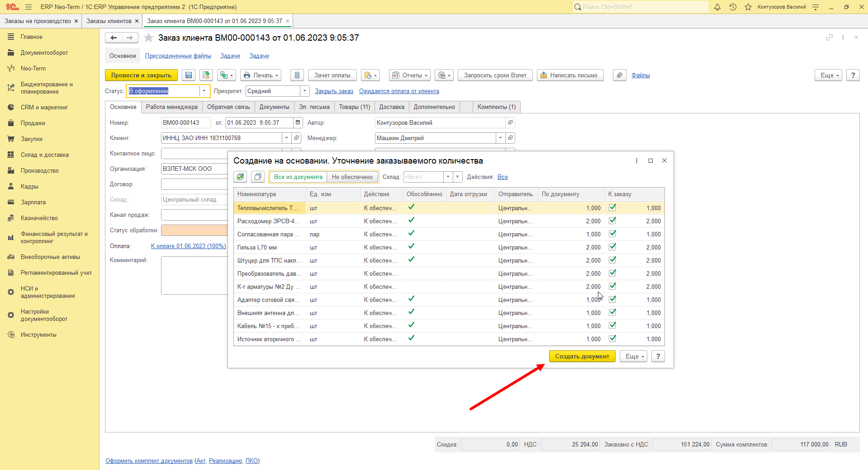Uncheck К заказу for Гильза L70 мм row

[612, 247]
